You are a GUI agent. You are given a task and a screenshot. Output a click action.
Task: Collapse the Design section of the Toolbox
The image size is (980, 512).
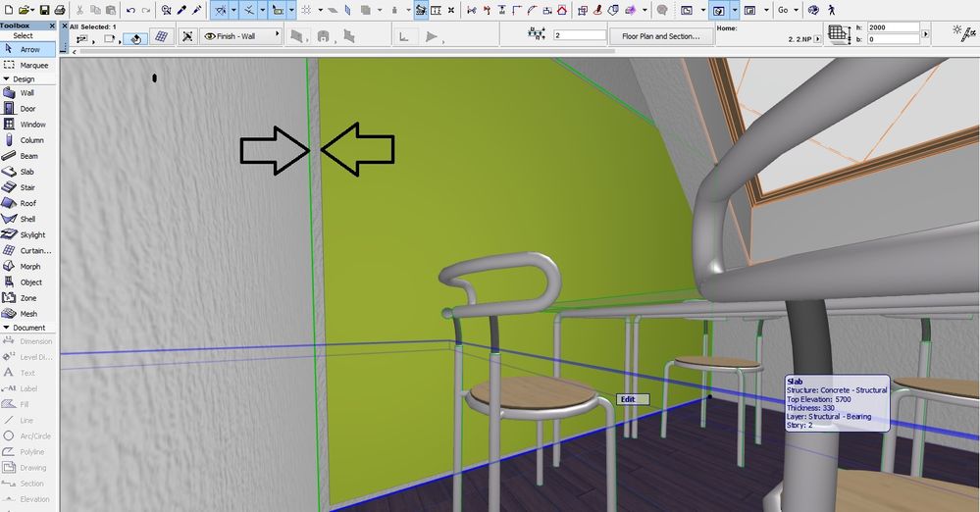pyautogui.click(x=6, y=79)
